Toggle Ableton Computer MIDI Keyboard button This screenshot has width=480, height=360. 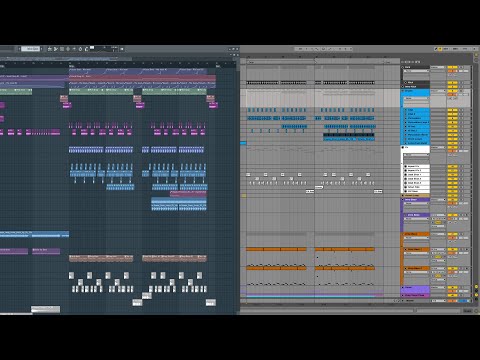point(440,49)
